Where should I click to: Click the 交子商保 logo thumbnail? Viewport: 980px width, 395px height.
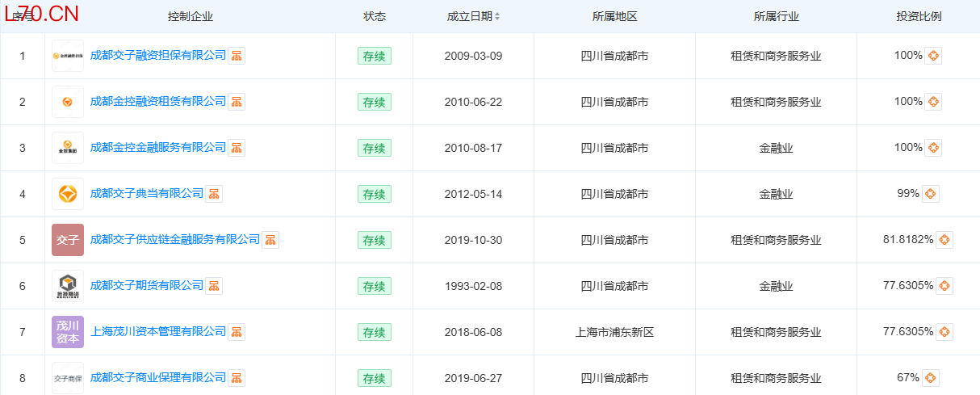tap(68, 378)
